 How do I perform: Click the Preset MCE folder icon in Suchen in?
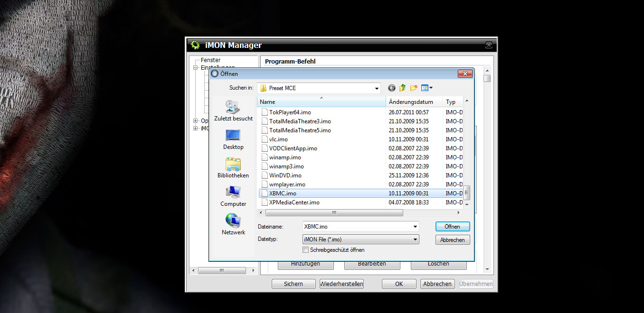(263, 88)
